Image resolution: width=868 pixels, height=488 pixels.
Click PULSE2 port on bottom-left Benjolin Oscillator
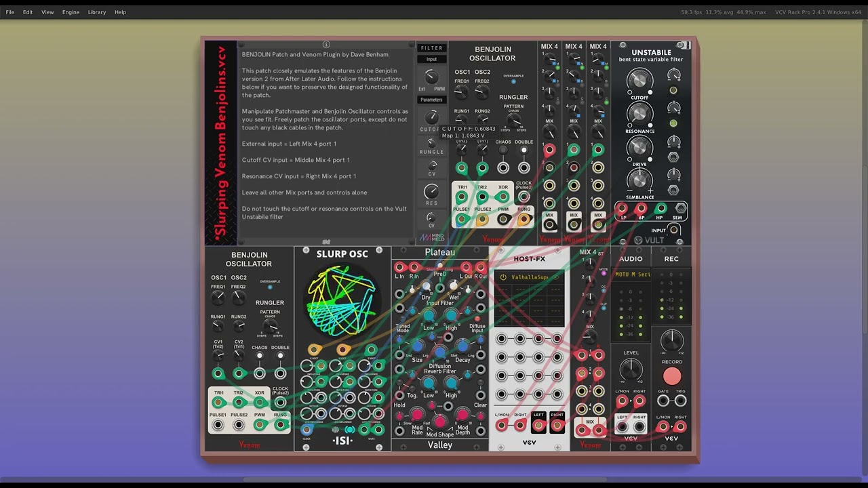pyautogui.click(x=239, y=426)
